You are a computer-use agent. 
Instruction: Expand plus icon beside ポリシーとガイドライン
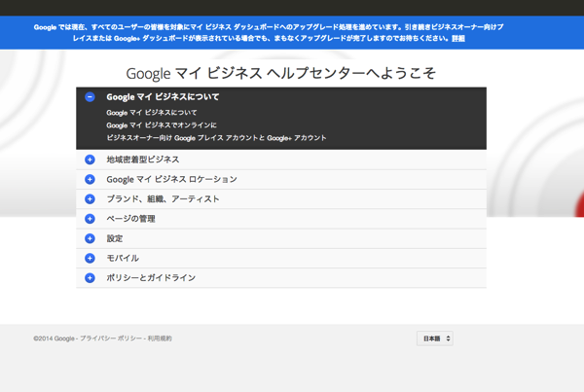point(90,278)
